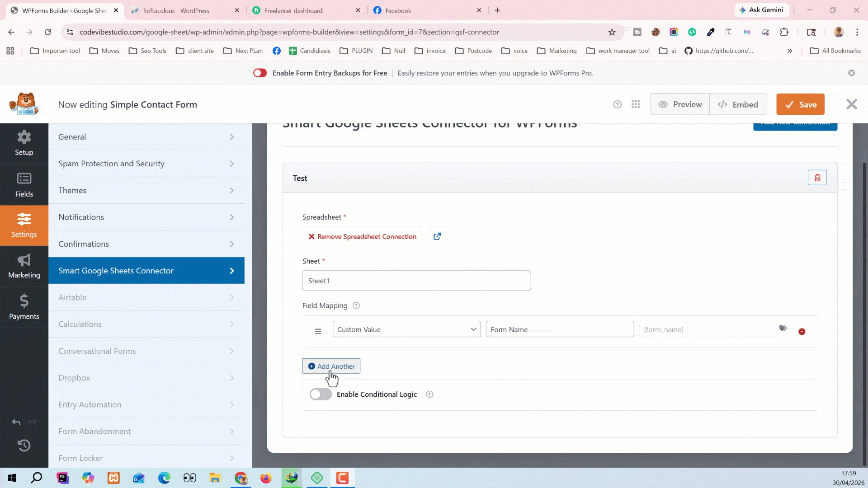Open the browser extensions puzzle icon
868x488 pixels.
784,32
